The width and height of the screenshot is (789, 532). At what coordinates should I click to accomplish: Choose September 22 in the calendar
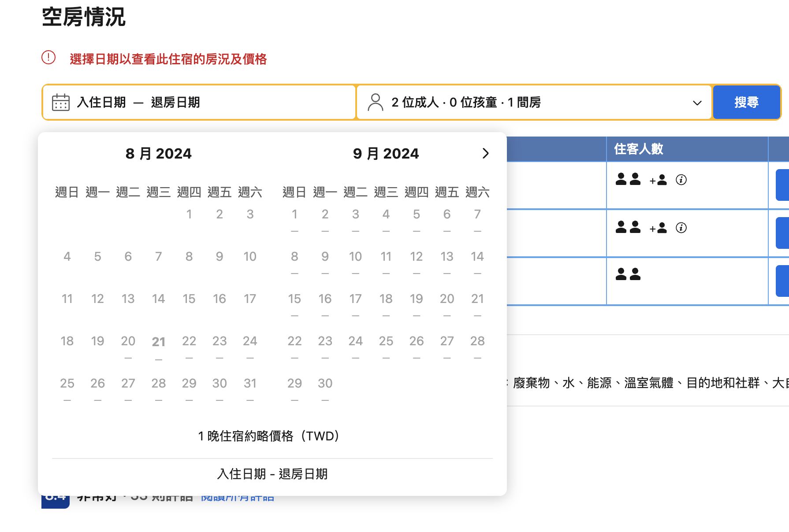[294, 347]
